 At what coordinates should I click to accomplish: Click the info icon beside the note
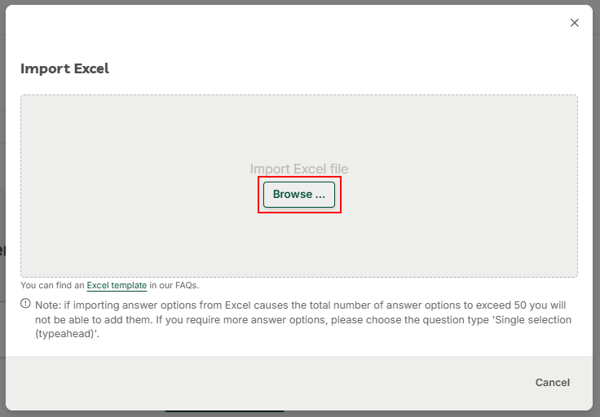(25, 304)
